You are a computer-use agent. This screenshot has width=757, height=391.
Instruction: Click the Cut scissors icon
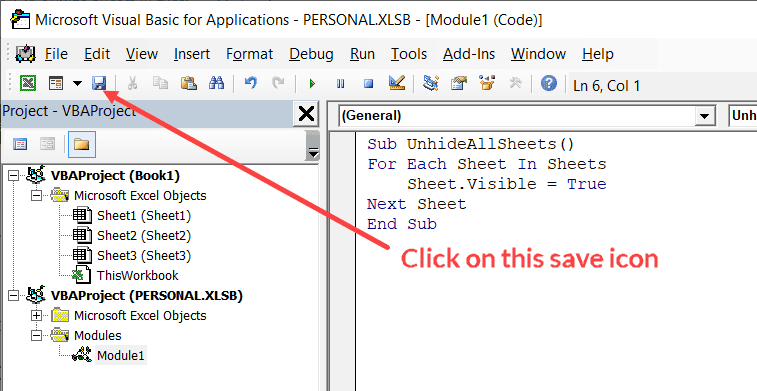132,84
